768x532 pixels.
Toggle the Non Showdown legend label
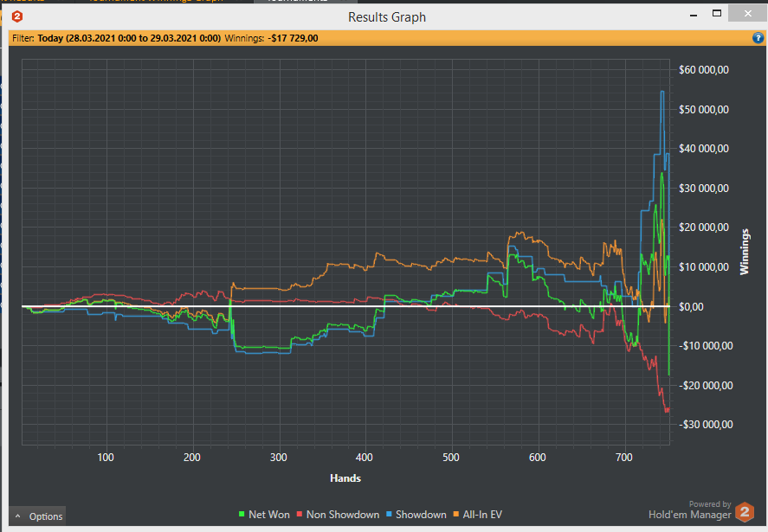[343, 515]
